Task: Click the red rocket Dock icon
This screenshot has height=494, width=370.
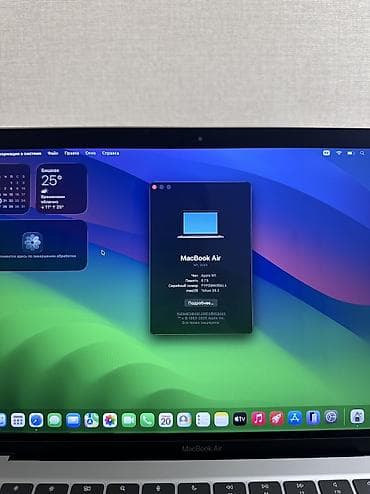Action: tap(276, 418)
